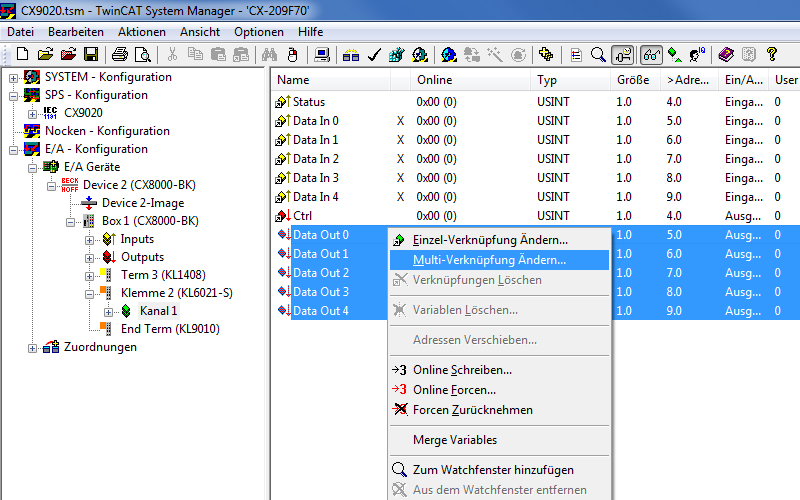Expand the Zuordnungen tree node
This screenshot has height=500, width=800.
click(32, 348)
